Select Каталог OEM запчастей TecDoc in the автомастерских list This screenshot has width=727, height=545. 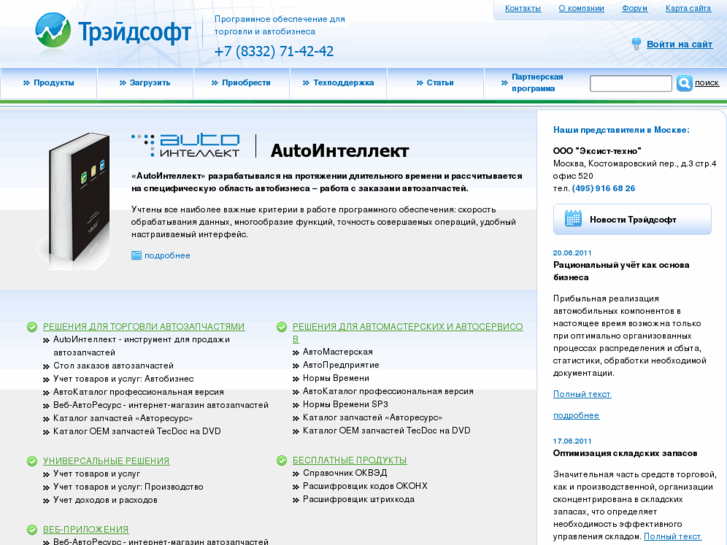386,431
